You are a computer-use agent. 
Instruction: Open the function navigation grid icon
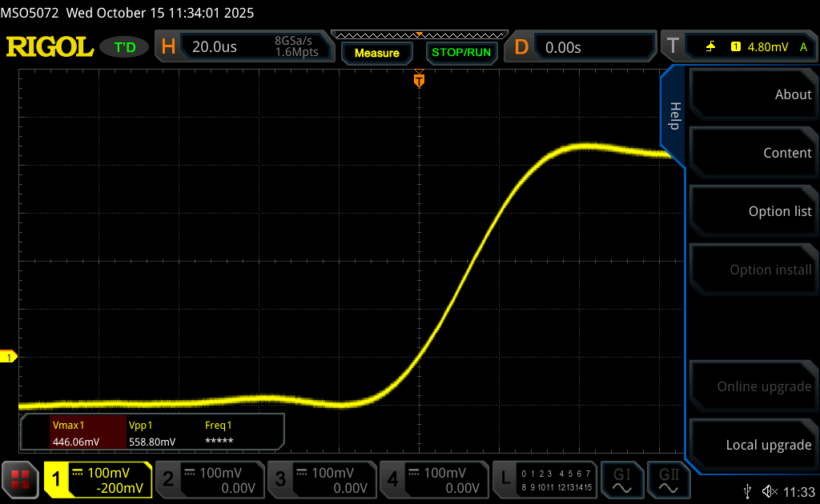[x=21, y=479]
